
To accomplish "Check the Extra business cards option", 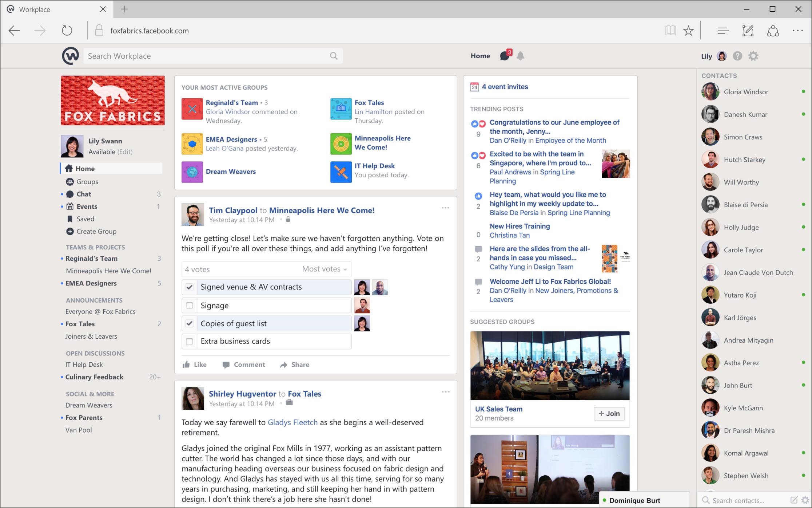I will [189, 341].
